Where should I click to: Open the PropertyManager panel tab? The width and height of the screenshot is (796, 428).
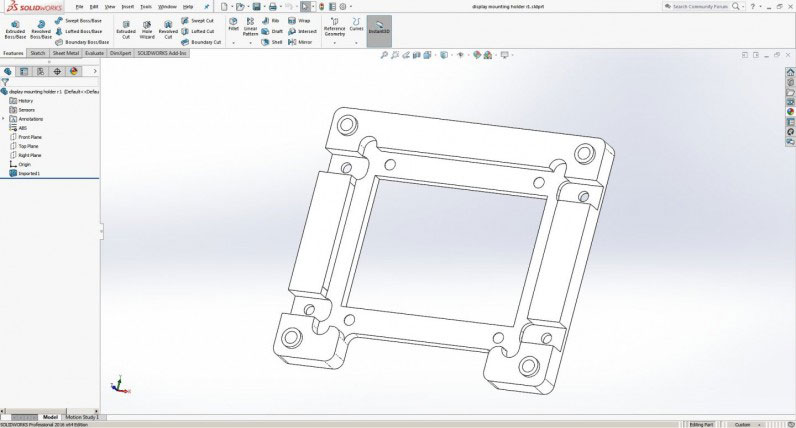tap(24, 72)
